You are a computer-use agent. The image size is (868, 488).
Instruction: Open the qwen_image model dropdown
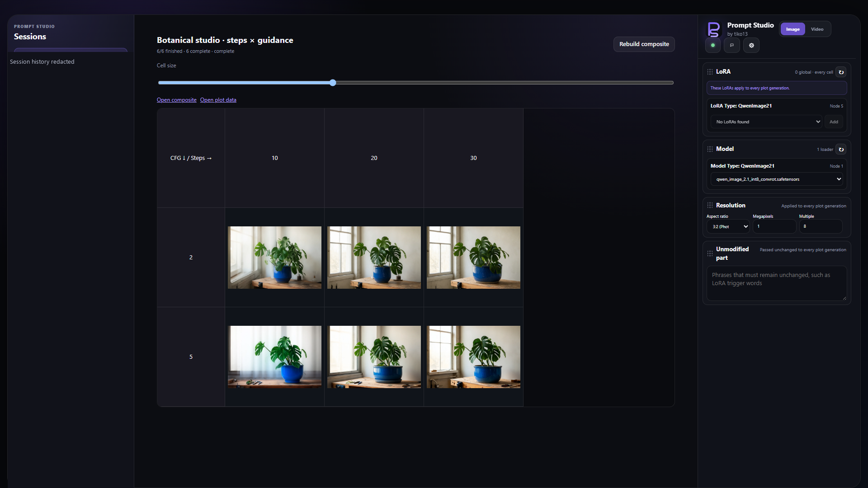(777, 179)
